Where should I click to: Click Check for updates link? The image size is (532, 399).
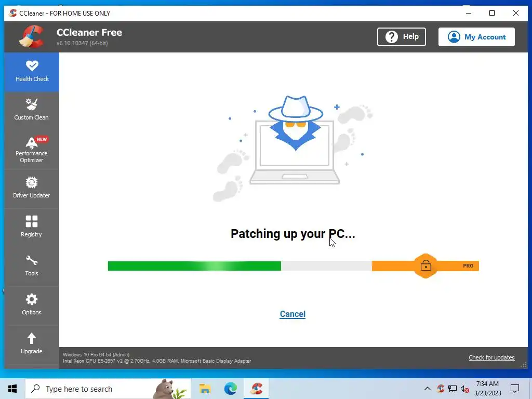491,357
